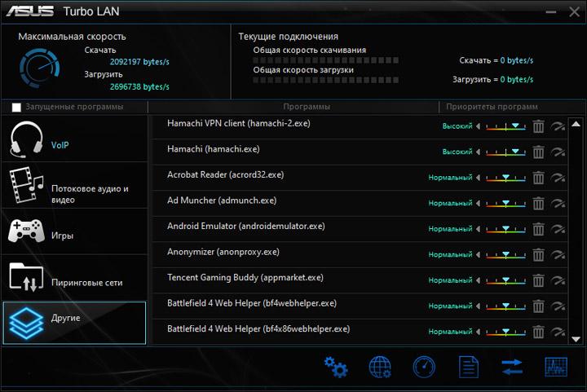Image resolution: width=587 pixels, height=392 pixels.
Task: Adjust priority slider for Acrobat Reader
Action: pyautogui.click(x=505, y=178)
